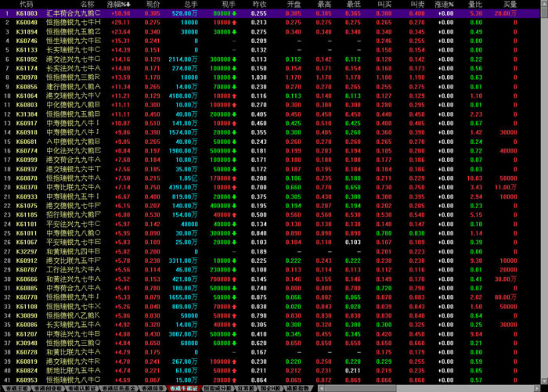Click the active 香港牛熊证 tab
The height and width of the screenshot is (392, 548).
184,387
